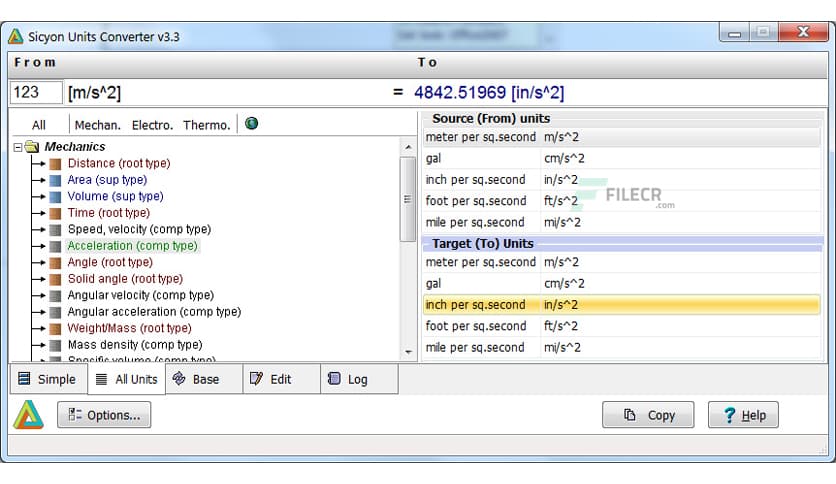Switch to the All category filter
The height and width of the screenshot is (484, 836).
pyautogui.click(x=38, y=125)
